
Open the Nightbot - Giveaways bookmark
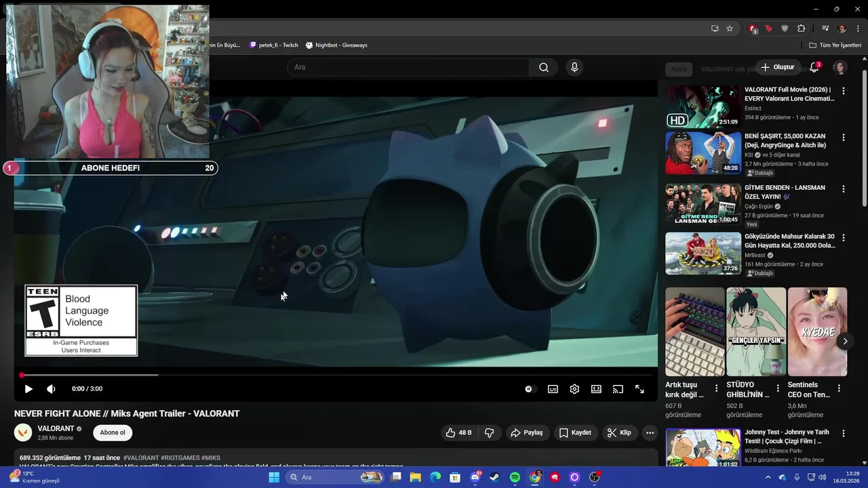[336, 45]
